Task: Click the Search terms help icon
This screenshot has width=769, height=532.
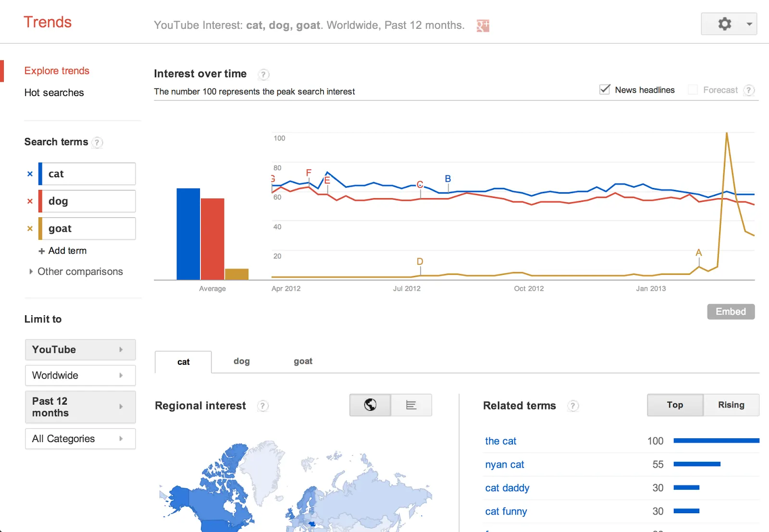Action: pyautogui.click(x=98, y=142)
